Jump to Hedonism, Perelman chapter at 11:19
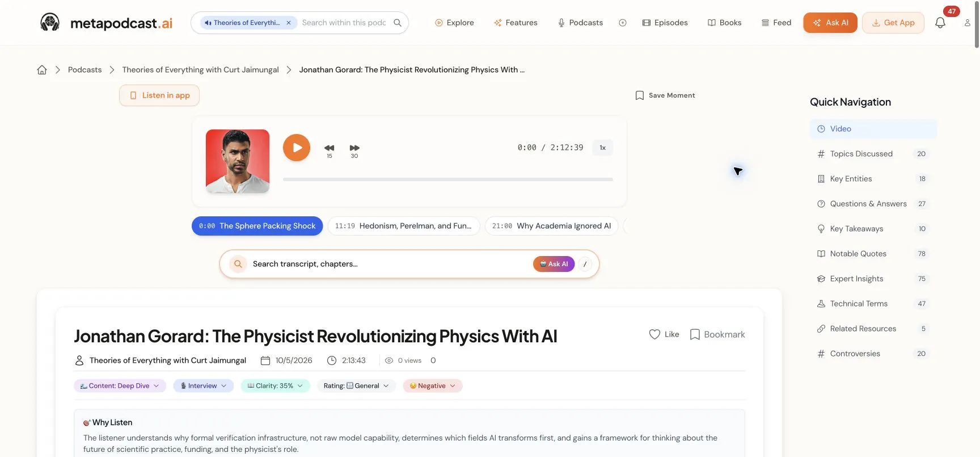The width and height of the screenshot is (980, 457). [x=404, y=226]
